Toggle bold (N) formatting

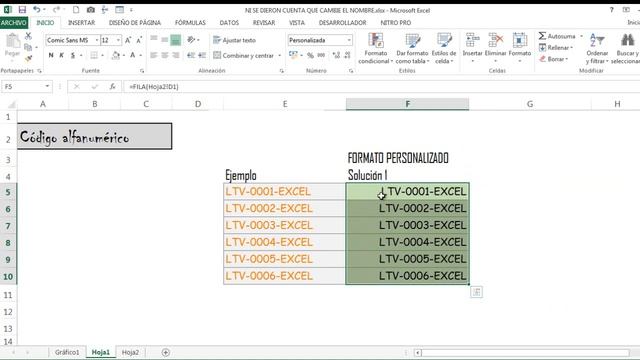(x=51, y=55)
